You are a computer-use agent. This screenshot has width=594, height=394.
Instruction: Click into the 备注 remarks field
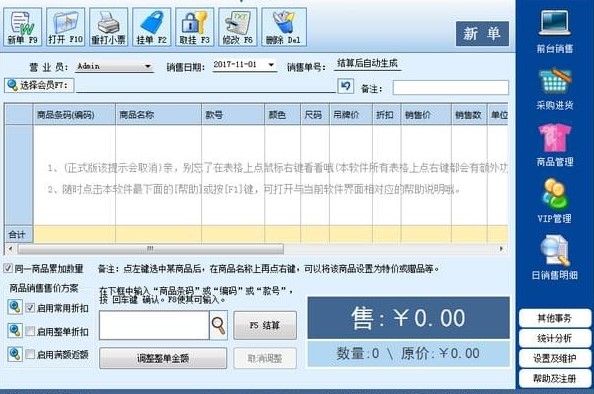(451, 88)
